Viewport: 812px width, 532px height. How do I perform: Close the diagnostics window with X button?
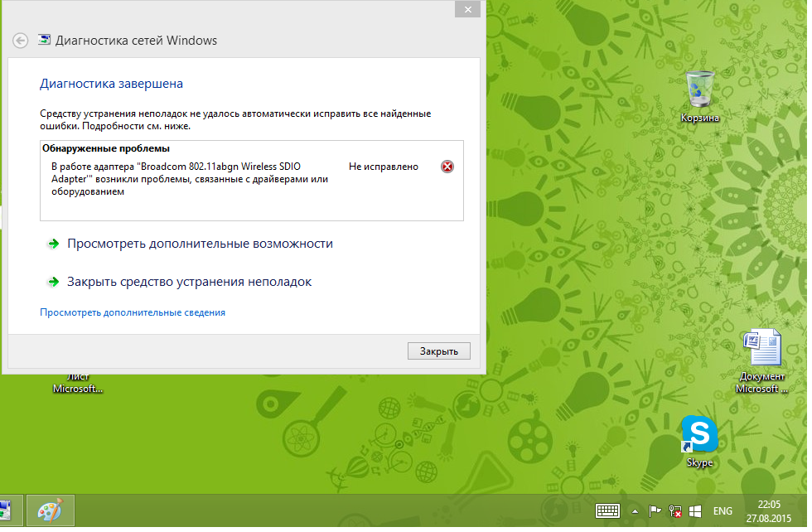pos(467,9)
